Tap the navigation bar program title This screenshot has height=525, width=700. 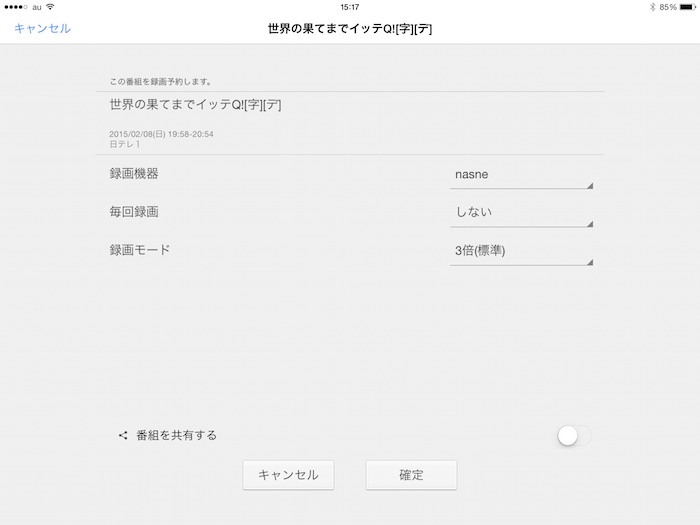click(x=350, y=29)
